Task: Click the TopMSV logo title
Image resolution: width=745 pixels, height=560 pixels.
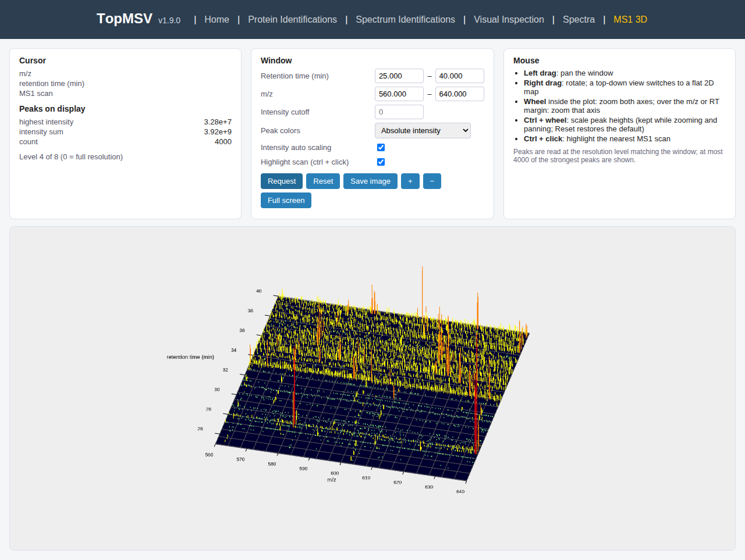Action: [125, 19]
